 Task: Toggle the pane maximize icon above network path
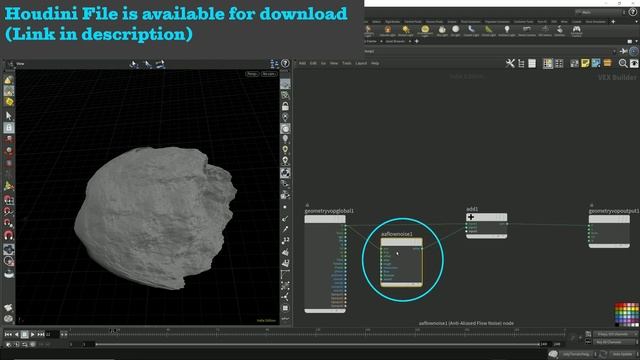tap(629, 41)
